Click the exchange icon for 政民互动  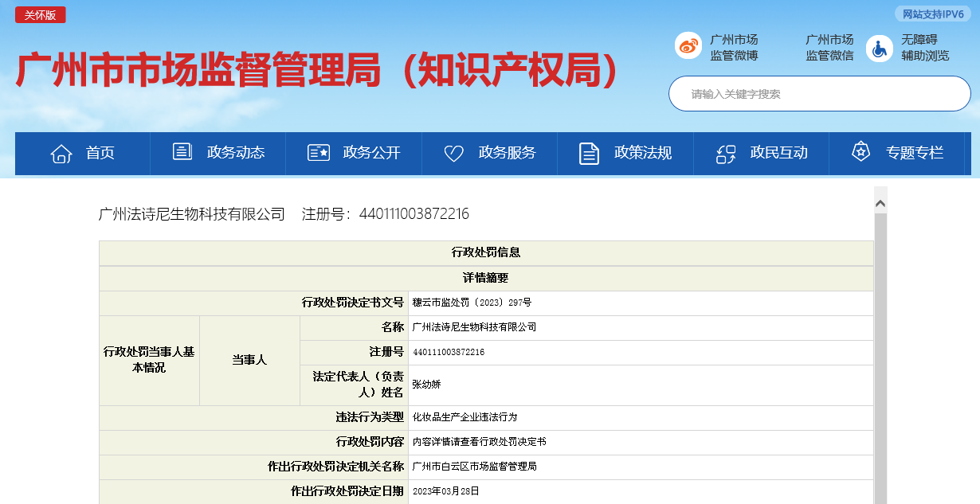[726, 153]
